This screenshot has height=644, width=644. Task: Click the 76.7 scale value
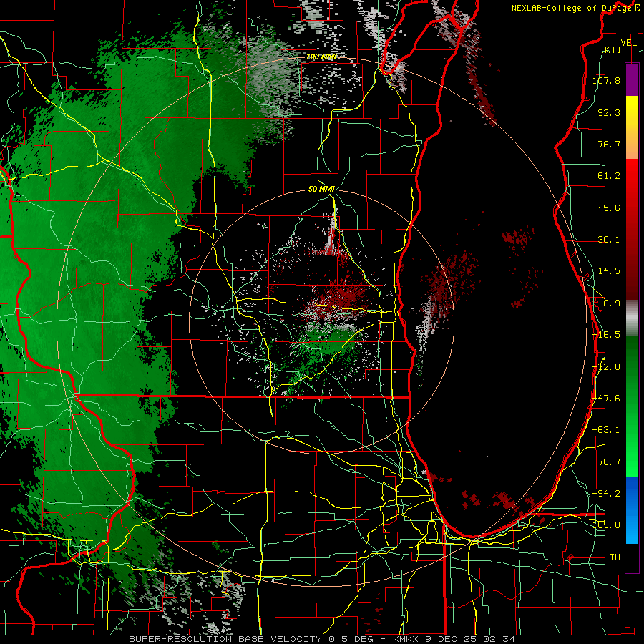[609, 144]
